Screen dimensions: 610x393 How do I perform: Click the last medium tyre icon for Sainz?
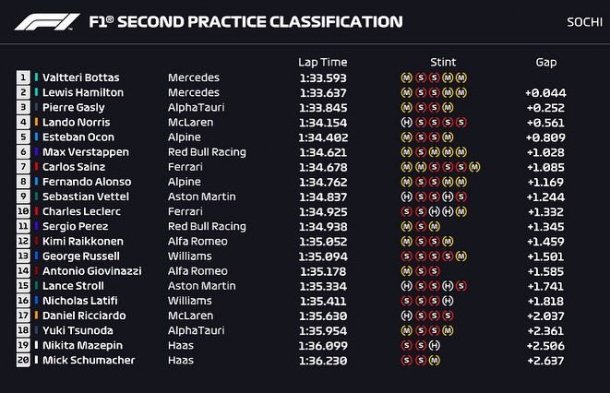coord(474,167)
